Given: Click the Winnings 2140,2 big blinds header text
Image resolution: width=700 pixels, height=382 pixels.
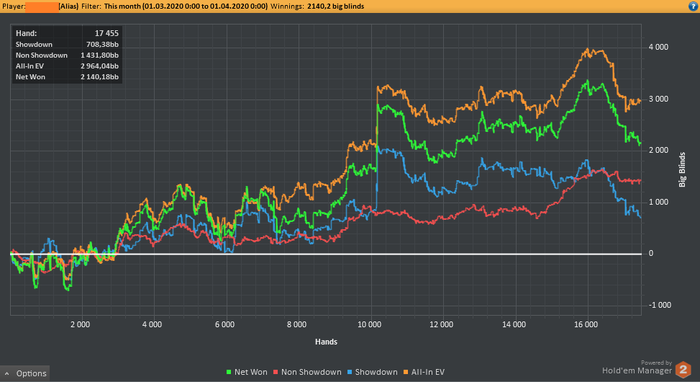Looking at the screenshot, I should 317,6.
